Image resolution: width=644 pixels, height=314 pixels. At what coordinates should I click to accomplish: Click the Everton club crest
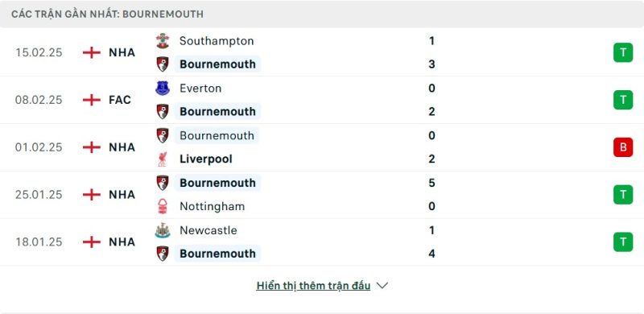(x=163, y=88)
